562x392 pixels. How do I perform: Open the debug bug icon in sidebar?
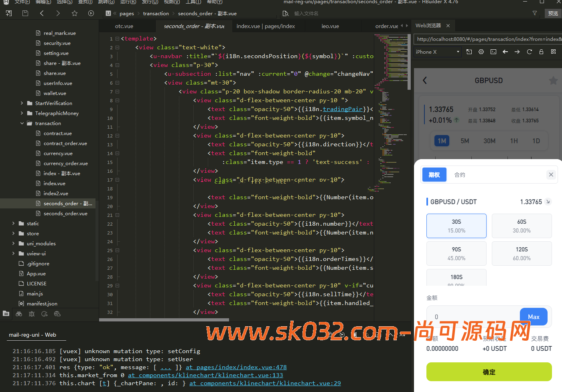click(x=32, y=314)
